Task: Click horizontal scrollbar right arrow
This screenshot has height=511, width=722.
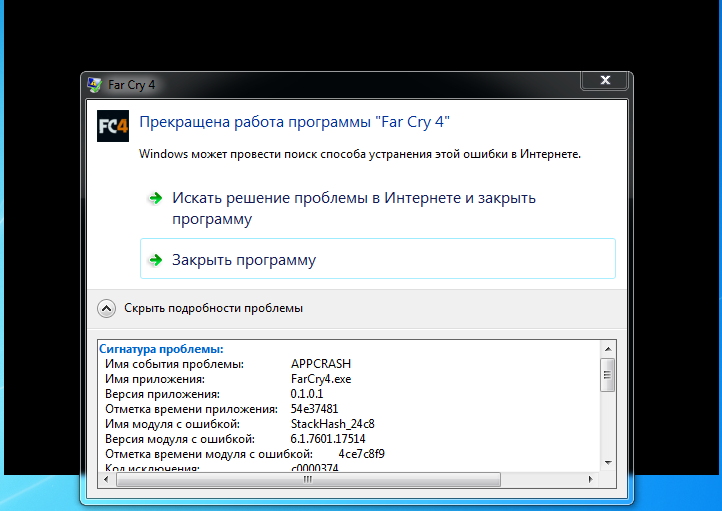Action: 591,479
